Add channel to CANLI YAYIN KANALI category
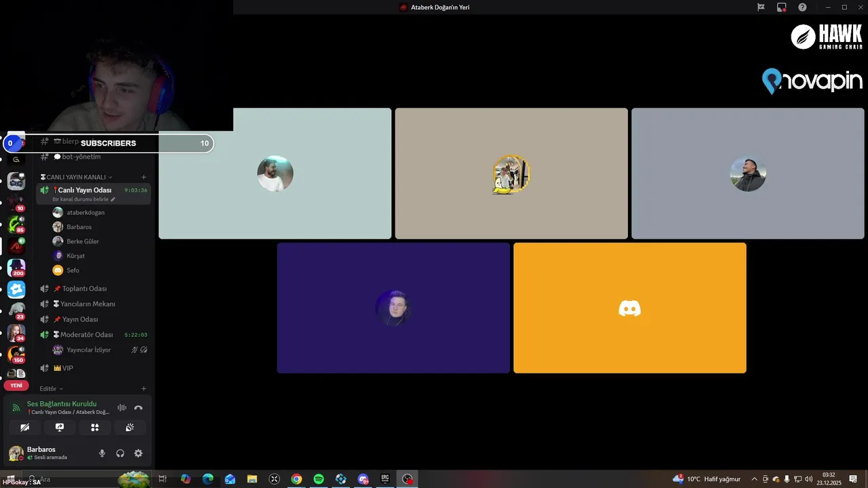The width and height of the screenshot is (868, 488). 144,177
